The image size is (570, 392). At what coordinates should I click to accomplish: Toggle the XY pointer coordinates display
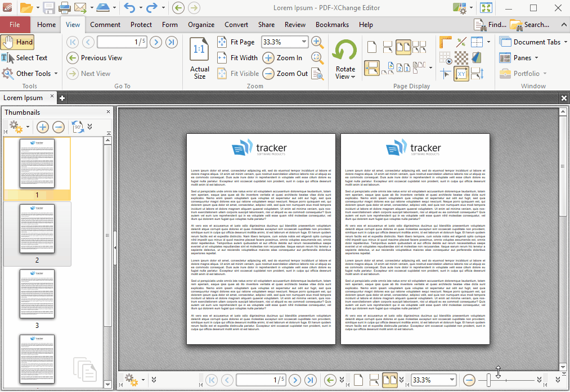click(461, 74)
